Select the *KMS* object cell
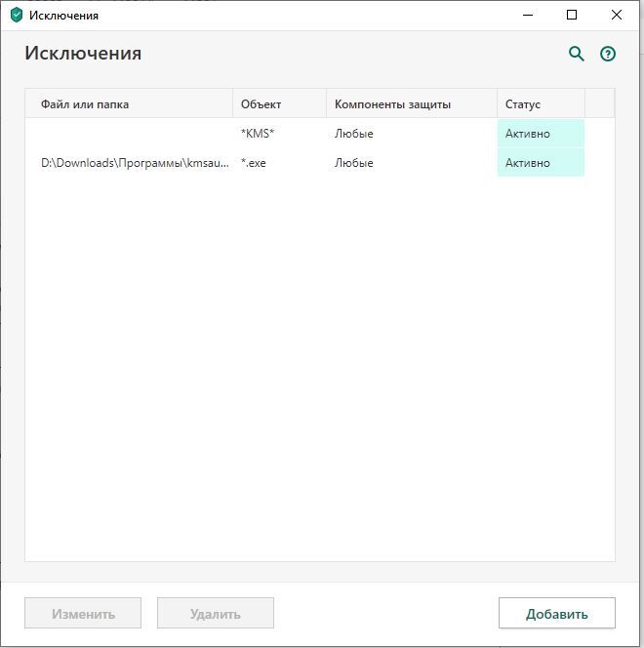The width and height of the screenshot is (644, 648). pyautogui.click(x=258, y=134)
